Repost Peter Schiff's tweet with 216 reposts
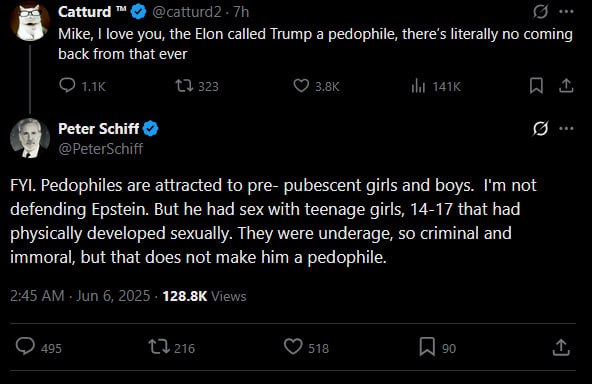Image resolution: width=592 pixels, height=384 pixels. [159, 347]
